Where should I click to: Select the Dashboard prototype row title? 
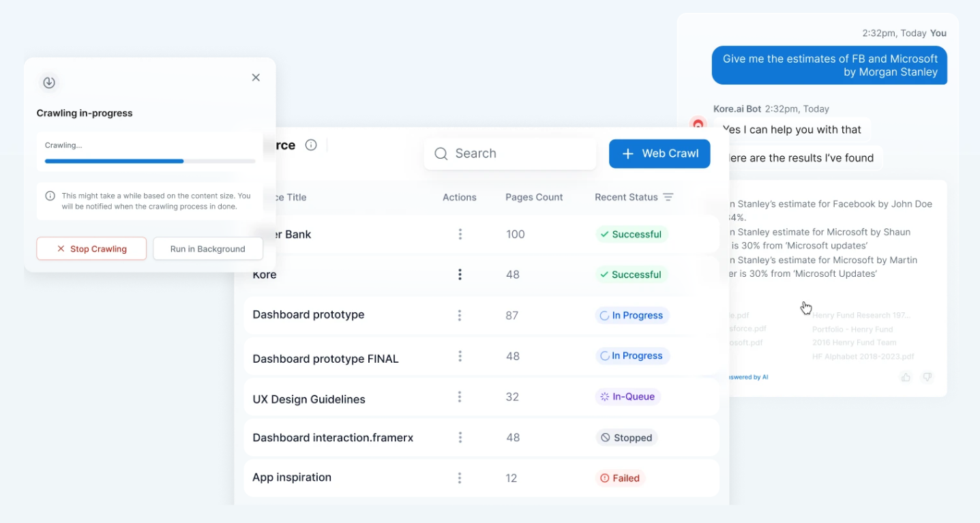pyautogui.click(x=308, y=315)
